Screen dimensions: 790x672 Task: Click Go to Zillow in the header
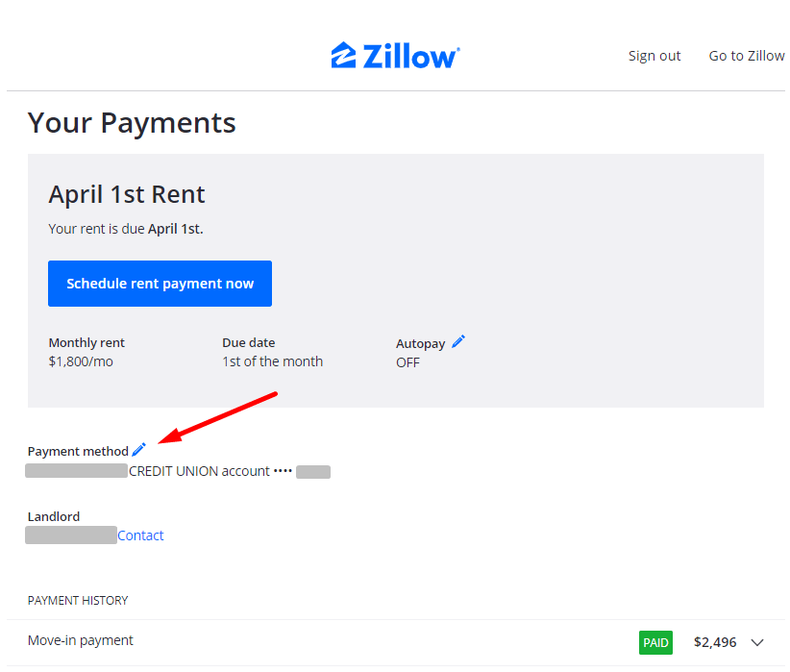[747, 55]
